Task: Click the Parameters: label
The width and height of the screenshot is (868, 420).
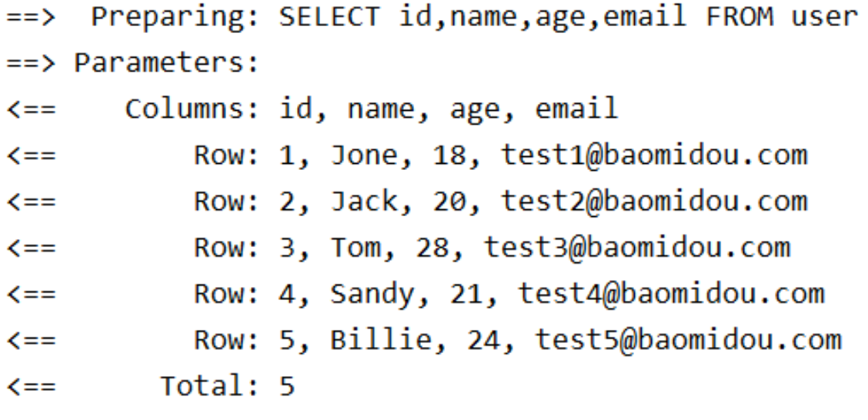Action: 167,64
